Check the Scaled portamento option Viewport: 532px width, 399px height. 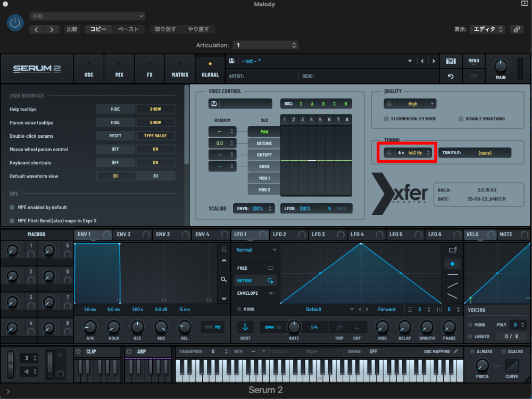tap(503, 352)
